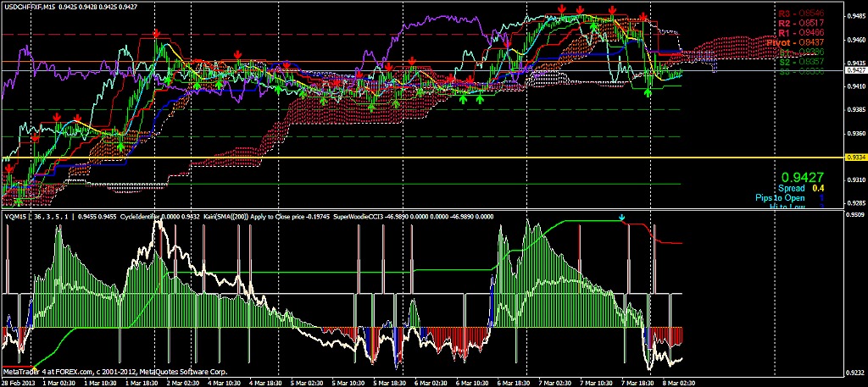Image resolution: width=868 pixels, height=387 pixels.
Task: Click the Spread 0.4 readout
Action: click(x=797, y=188)
